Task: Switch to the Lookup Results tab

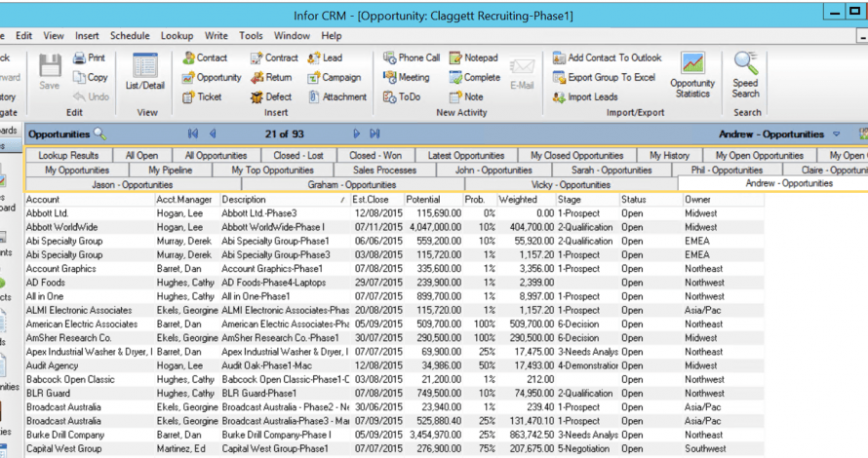Action: coord(68,156)
